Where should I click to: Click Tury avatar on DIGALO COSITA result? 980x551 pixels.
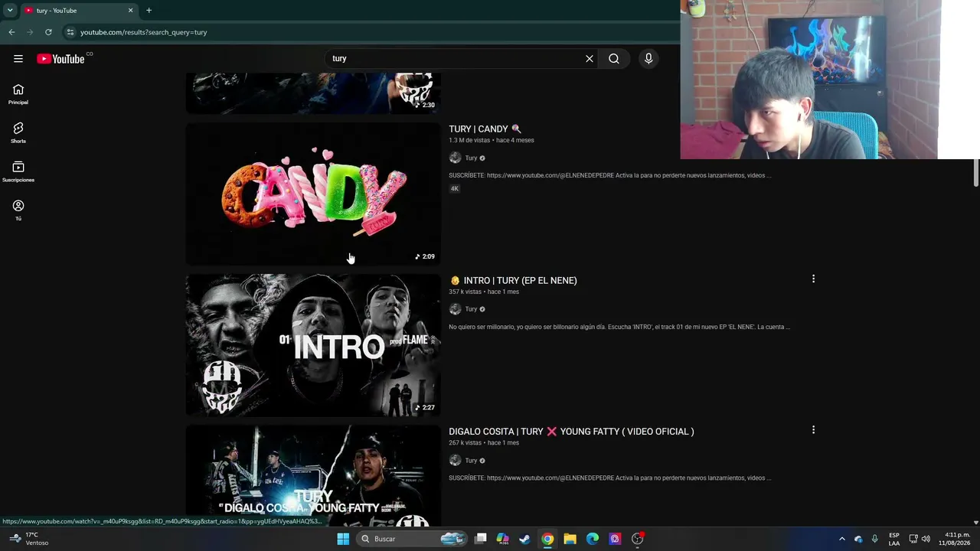[455, 461]
